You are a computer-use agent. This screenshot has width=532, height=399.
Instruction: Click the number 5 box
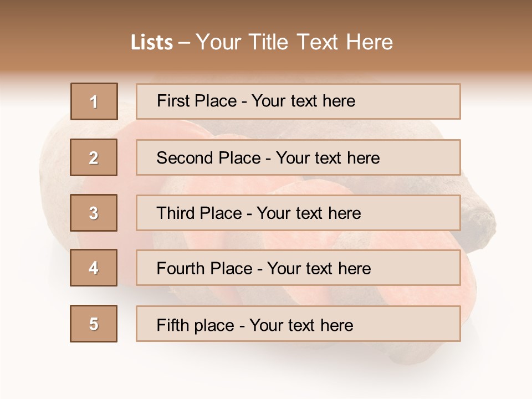[94, 324]
